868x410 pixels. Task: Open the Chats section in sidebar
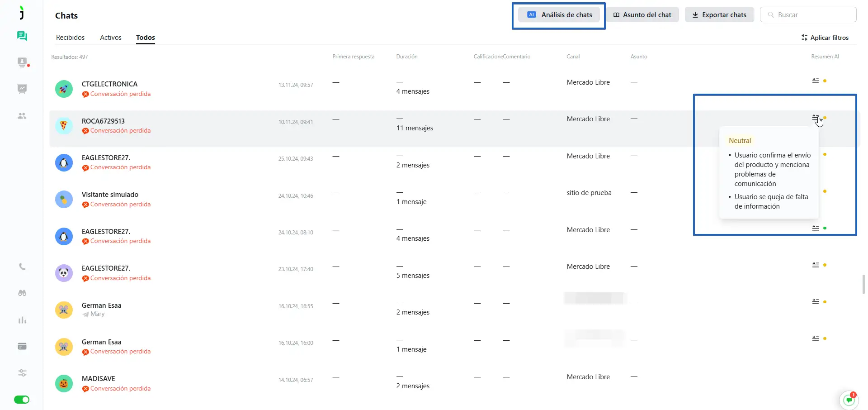(22, 36)
